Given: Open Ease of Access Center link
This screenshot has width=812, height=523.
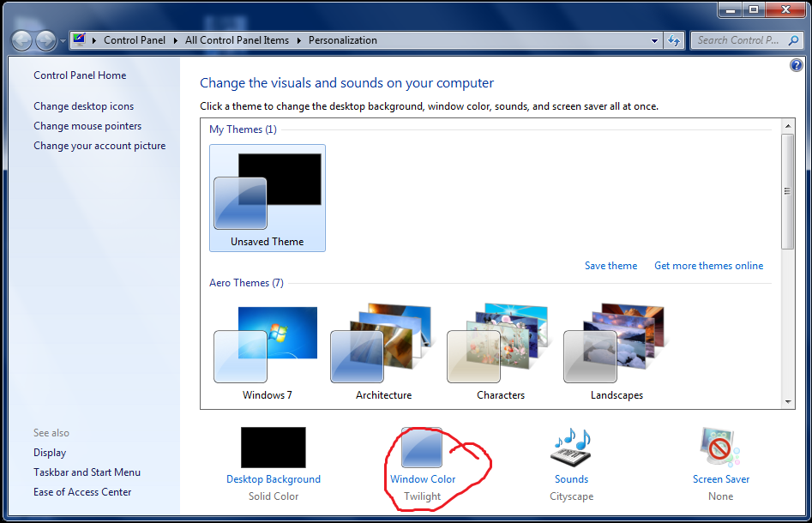Looking at the screenshot, I should tap(82, 492).
